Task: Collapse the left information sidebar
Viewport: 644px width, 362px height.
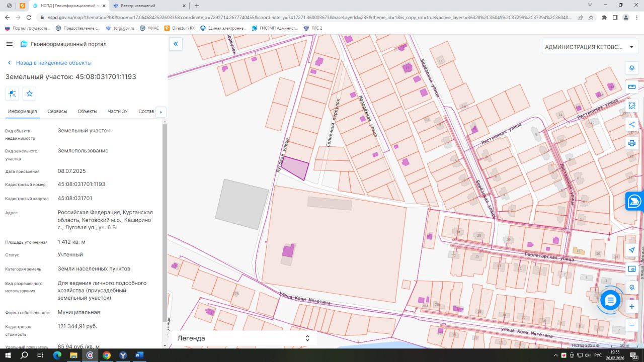Action: pyautogui.click(x=176, y=44)
